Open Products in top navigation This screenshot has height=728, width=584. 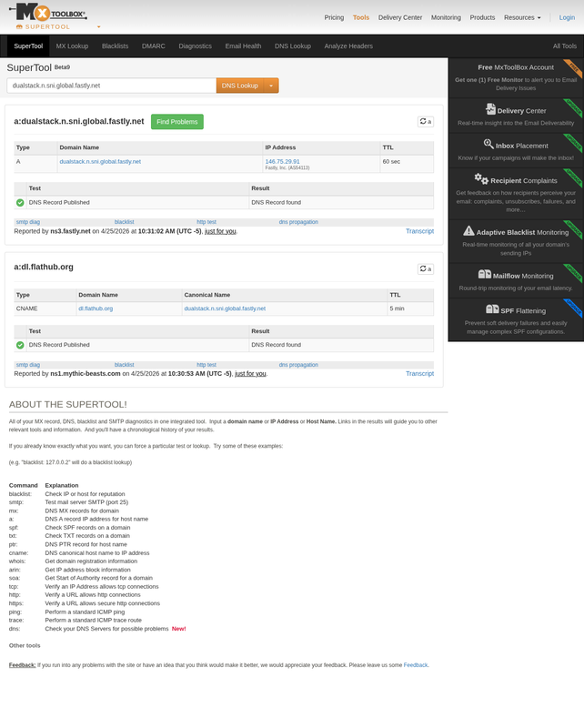(x=482, y=17)
